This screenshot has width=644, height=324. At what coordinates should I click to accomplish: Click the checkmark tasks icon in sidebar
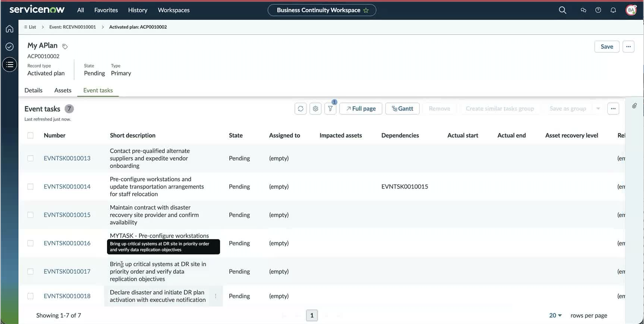point(9,47)
